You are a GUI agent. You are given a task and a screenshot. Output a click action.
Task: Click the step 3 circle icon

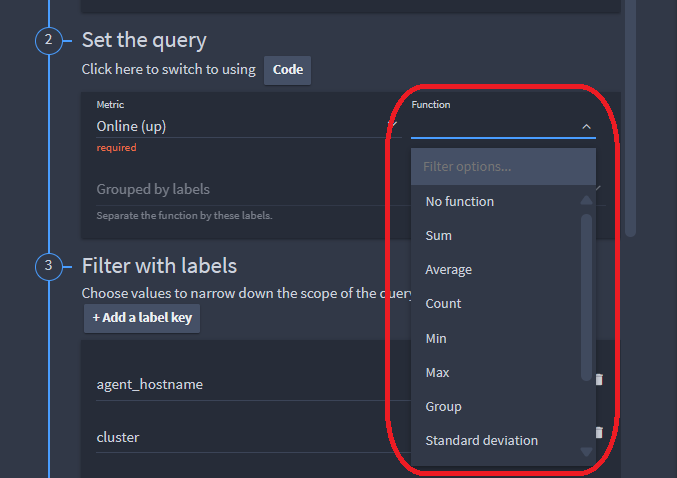[x=49, y=266]
